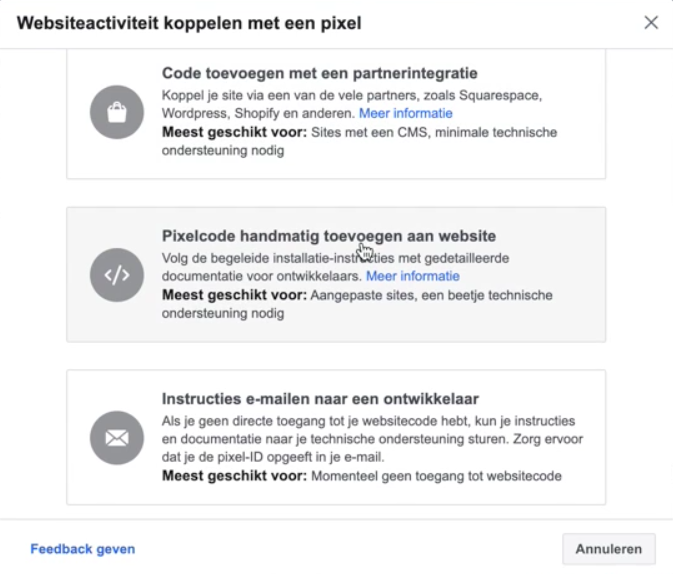The height and width of the screenshot is (574, 673).
Task: Close the pixel dialog with the X
Action: [x=651, y=22]
